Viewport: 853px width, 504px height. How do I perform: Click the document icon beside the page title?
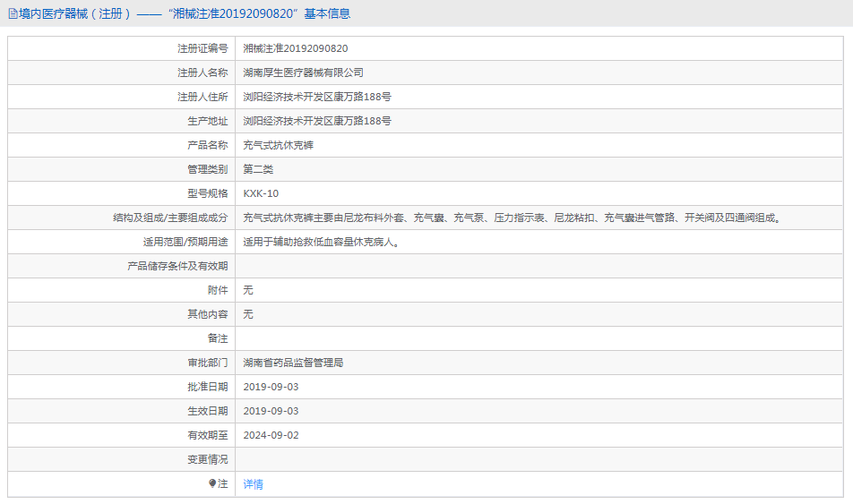coord(12,13)
